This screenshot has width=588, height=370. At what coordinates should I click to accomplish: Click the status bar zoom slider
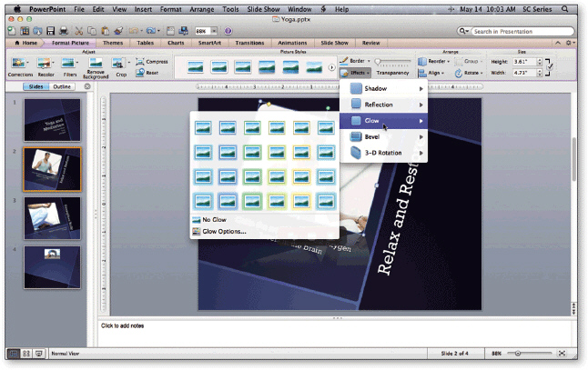530,353
